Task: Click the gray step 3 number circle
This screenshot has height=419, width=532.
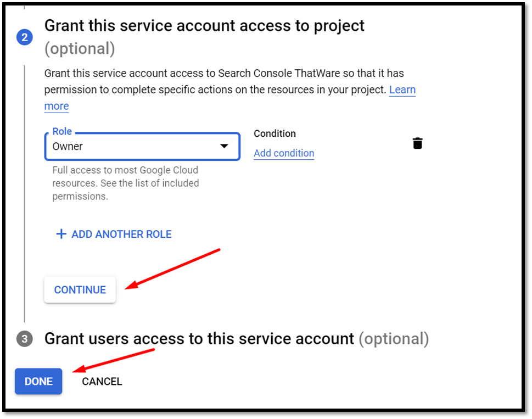Action: click(x=24, y=339)
